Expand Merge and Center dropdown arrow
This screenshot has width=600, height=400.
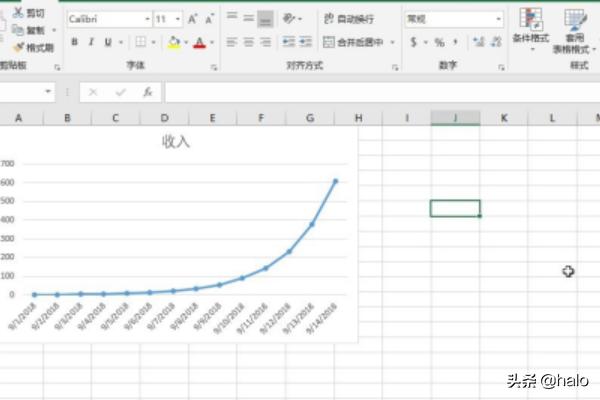(392, 42)
